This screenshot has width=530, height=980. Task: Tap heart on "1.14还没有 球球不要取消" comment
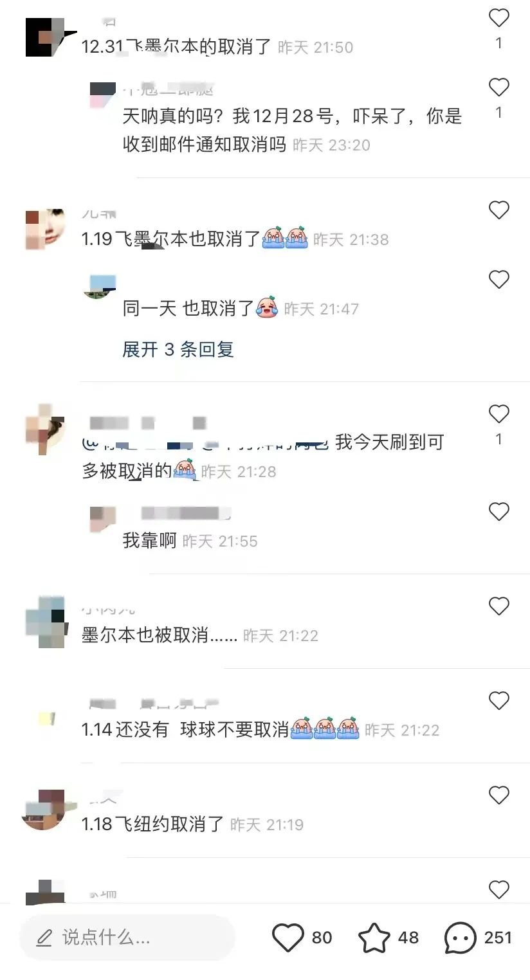[x=499, y=700]
